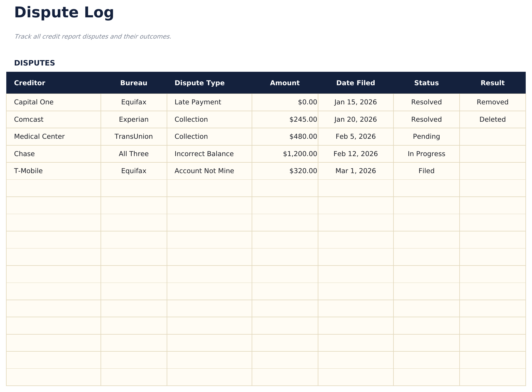
Task: Click the Bureau column header
Action: point(133,83)
